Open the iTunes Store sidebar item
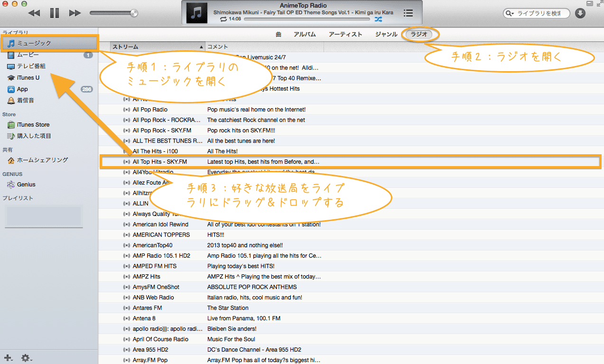The width and height of the screenshot is (604, 364). pos(49,125)
